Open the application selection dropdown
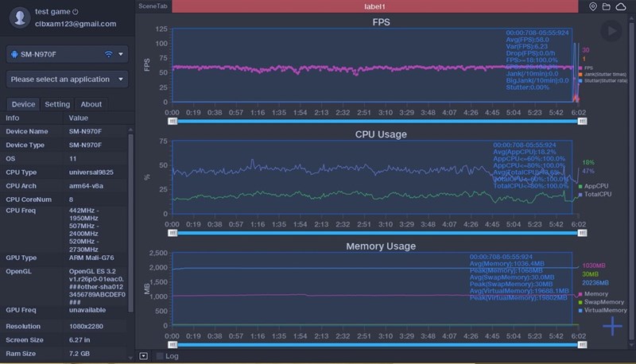The image size is (636, 364). pyautogui.click(x=121, y=79)
